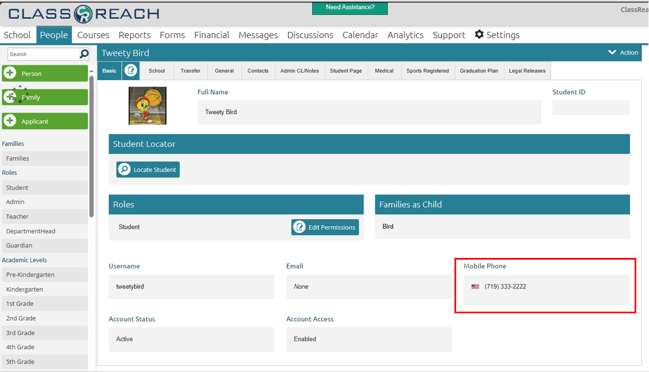
Task: Click the ClassReach logo
Action: [x=84, y=14]
